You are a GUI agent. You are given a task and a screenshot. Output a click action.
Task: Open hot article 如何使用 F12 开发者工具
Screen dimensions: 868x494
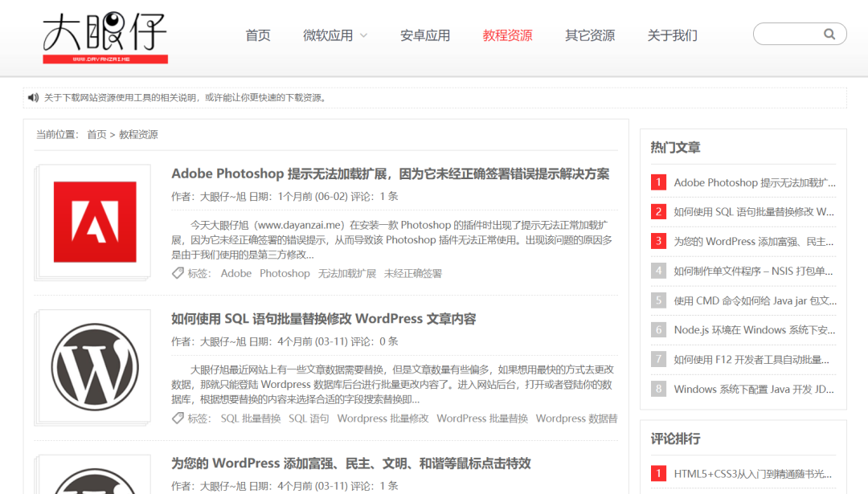point(751,360)
